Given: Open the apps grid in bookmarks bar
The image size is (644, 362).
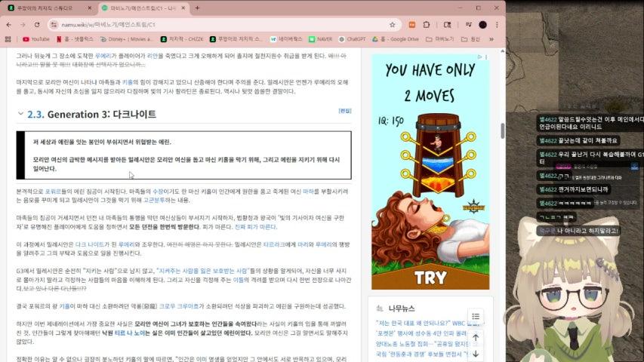Looking at the screenshot, I should [x=8, y=39].
